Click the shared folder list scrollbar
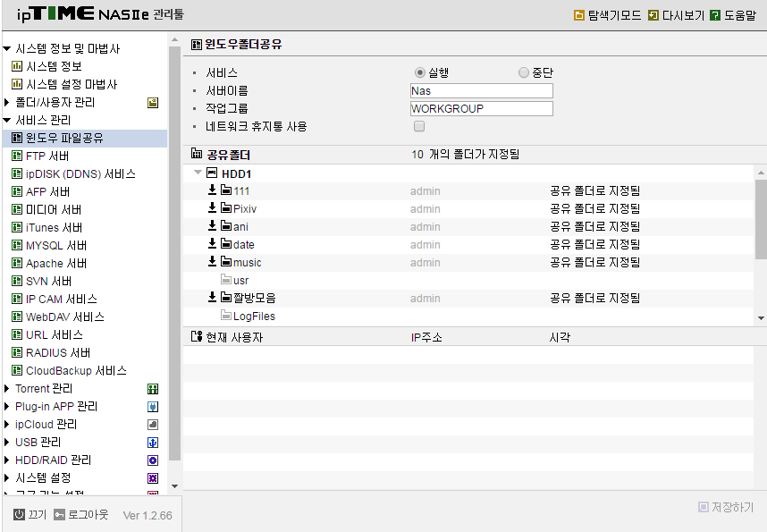The height and width of the screenshot is (532, 767). 761,219
